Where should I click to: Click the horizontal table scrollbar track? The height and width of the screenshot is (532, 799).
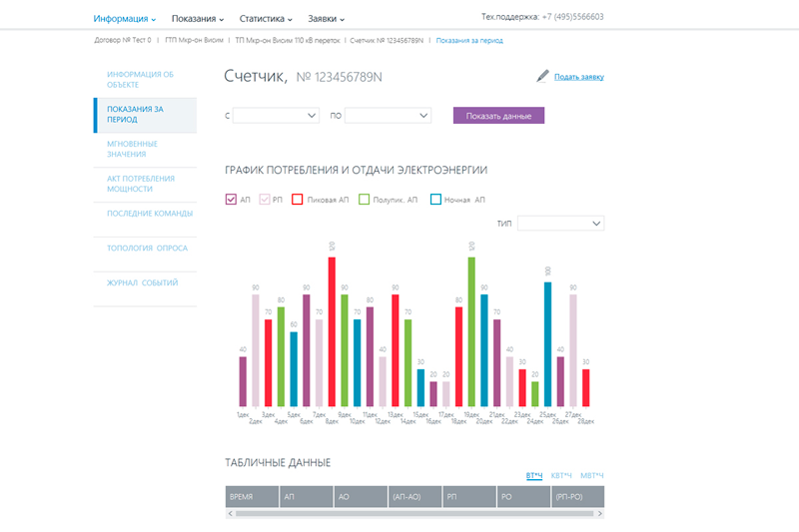click(x=414, y=514)
